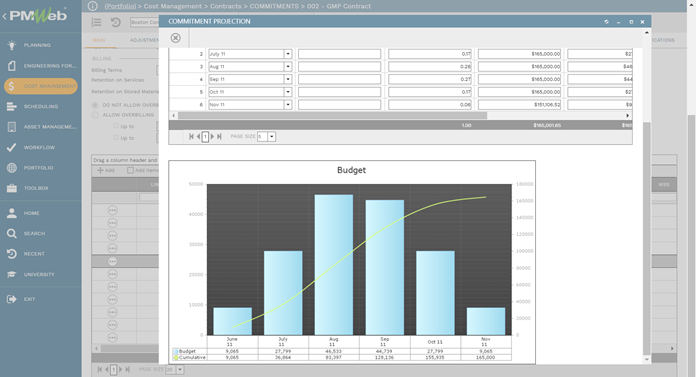Click the Sep 11 budget bar

pos(385,267)
